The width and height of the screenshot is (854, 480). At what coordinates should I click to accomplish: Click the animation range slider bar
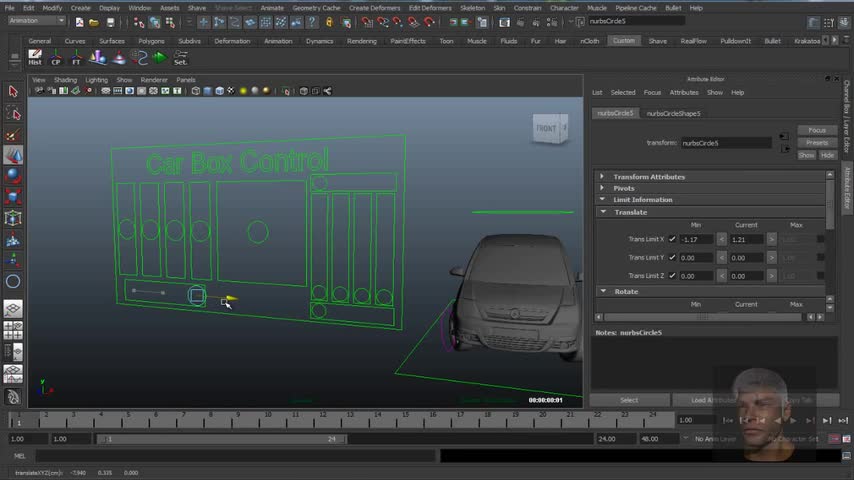(x=220, y=439)
